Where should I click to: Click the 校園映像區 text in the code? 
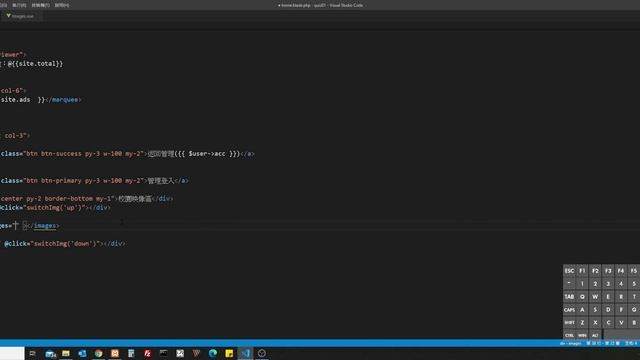[x=135, y=199]
